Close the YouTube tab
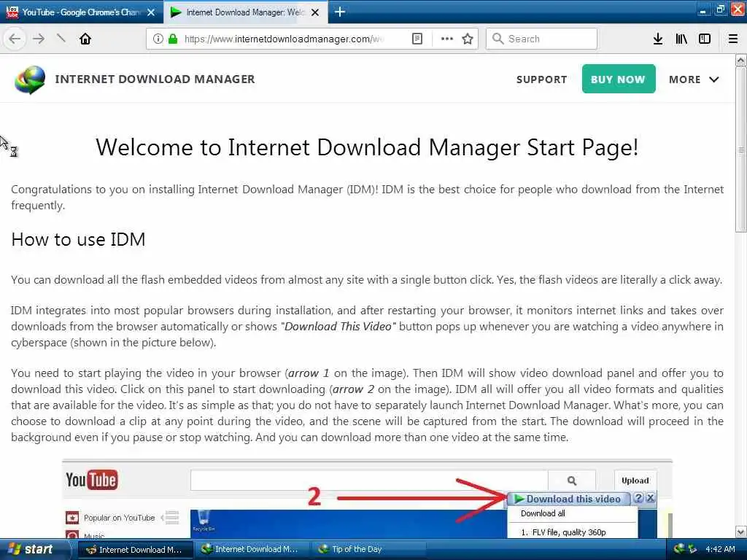Viewport: 747px width, 560px height. click(x=151, y=12)
